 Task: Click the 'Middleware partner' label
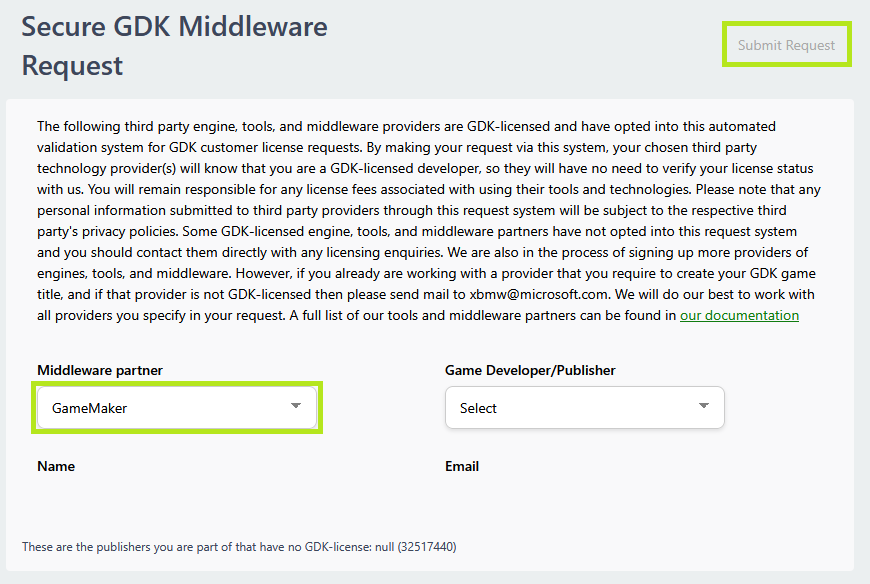point(100,370)
